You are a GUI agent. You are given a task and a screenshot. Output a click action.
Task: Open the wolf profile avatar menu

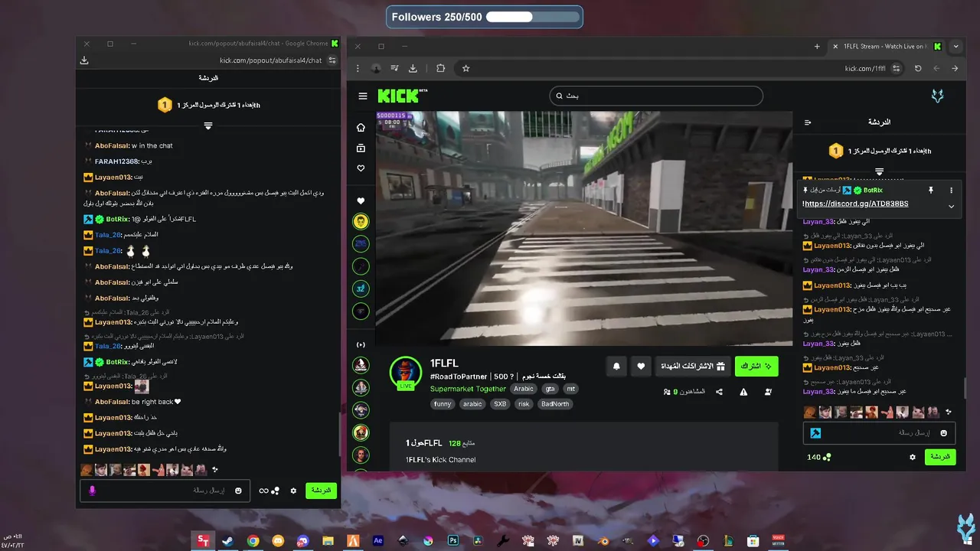tap(937, 96)
